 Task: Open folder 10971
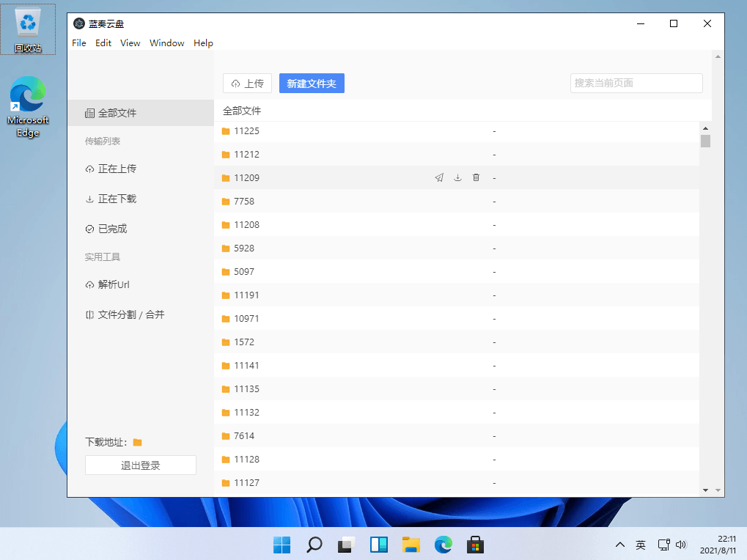point(247,319)
